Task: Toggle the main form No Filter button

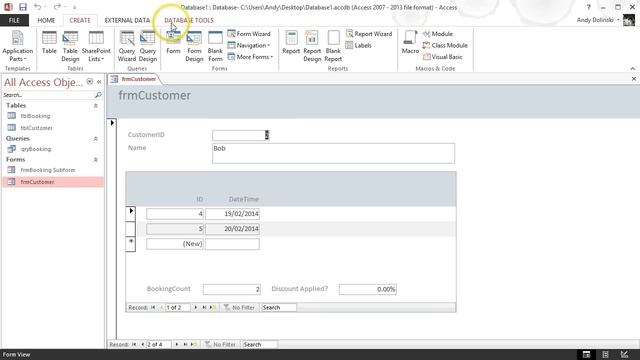Action: [220, 344]
